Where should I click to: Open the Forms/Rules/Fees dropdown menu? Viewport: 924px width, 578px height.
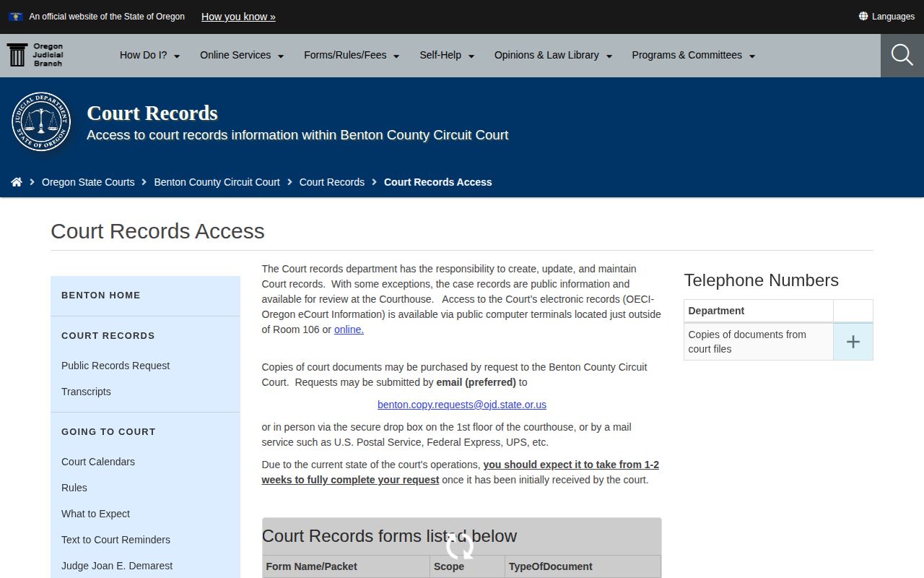click(x=352, y=55)
